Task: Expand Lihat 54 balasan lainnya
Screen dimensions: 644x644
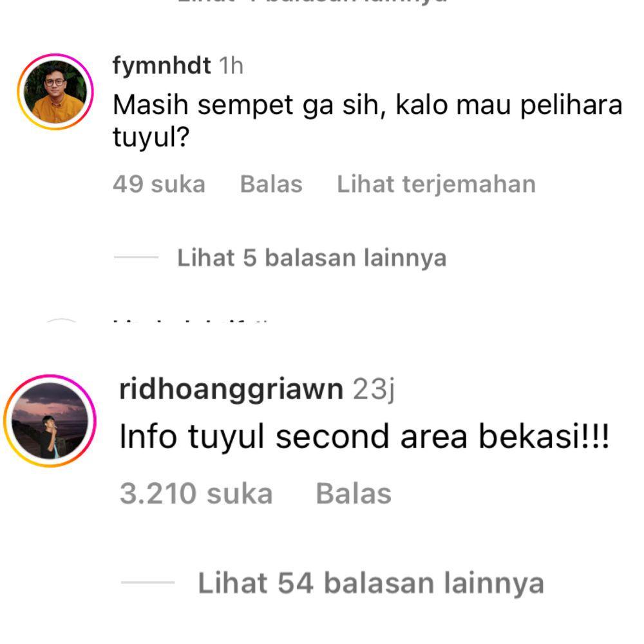Action: point(371,583)
